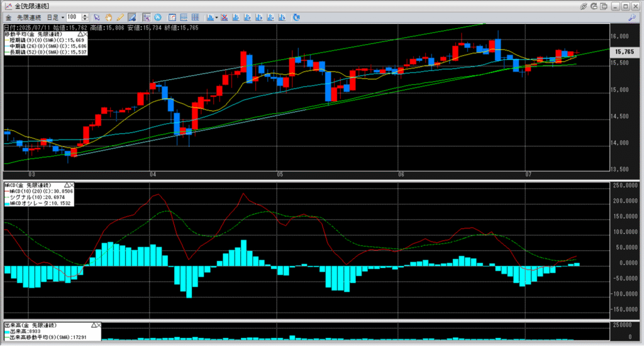Click the current price label 15,765

tap(625, 52)
